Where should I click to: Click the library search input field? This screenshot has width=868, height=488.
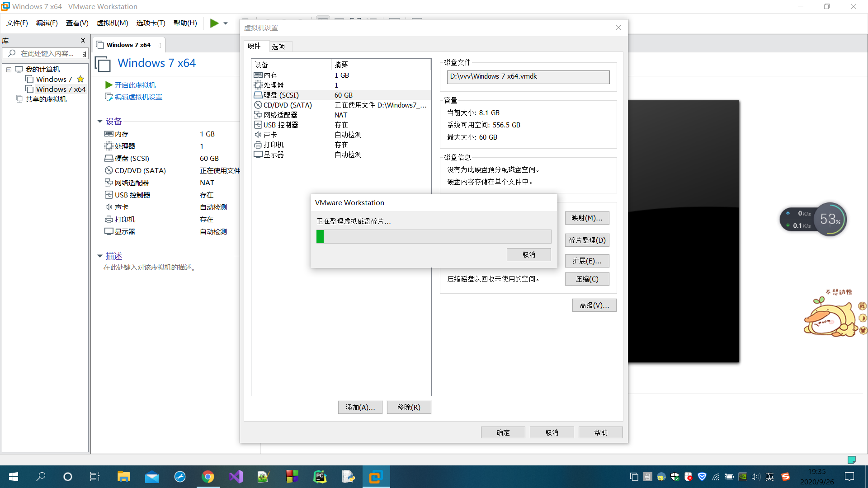[x=45, y=53]
